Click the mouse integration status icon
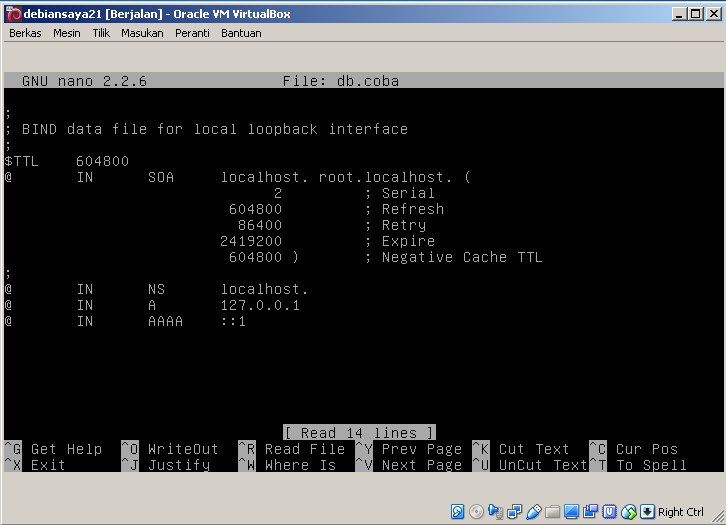 [628, 512]
